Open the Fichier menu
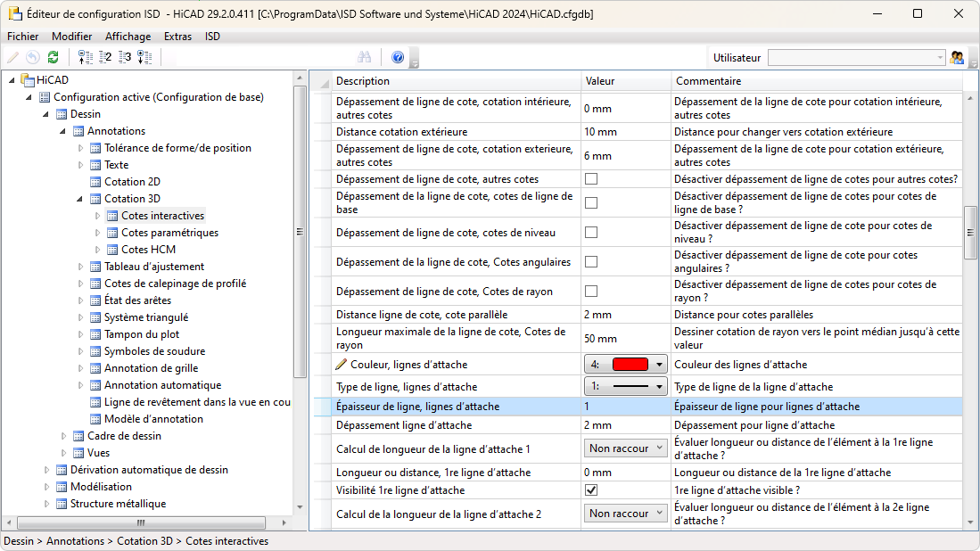 click(22, 37)
